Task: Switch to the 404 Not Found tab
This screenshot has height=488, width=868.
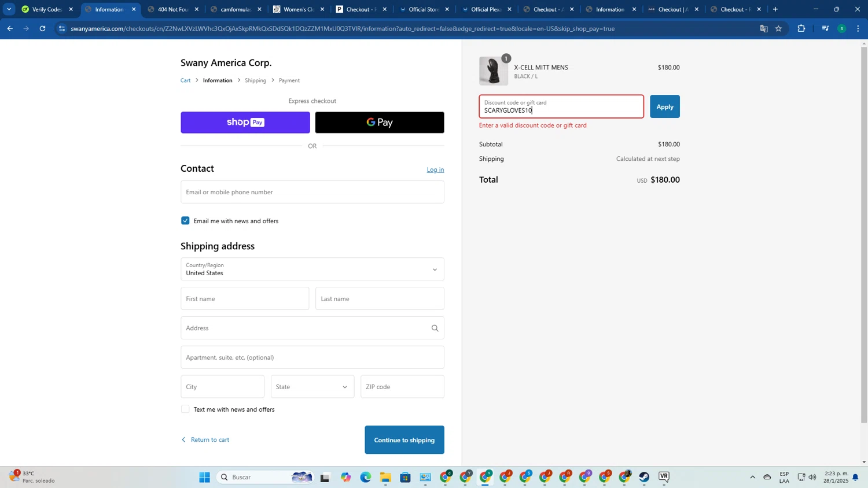Action: [x=173, y=9]
